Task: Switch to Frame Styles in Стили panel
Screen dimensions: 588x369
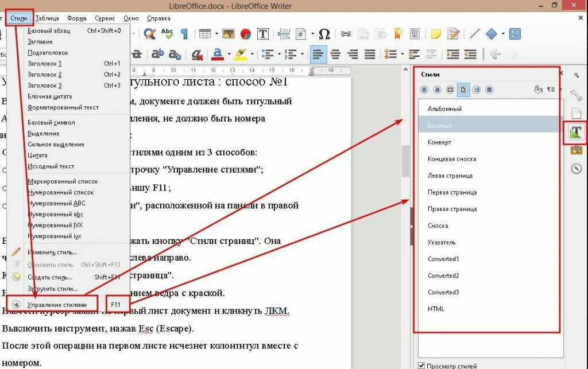Action: 450,90
